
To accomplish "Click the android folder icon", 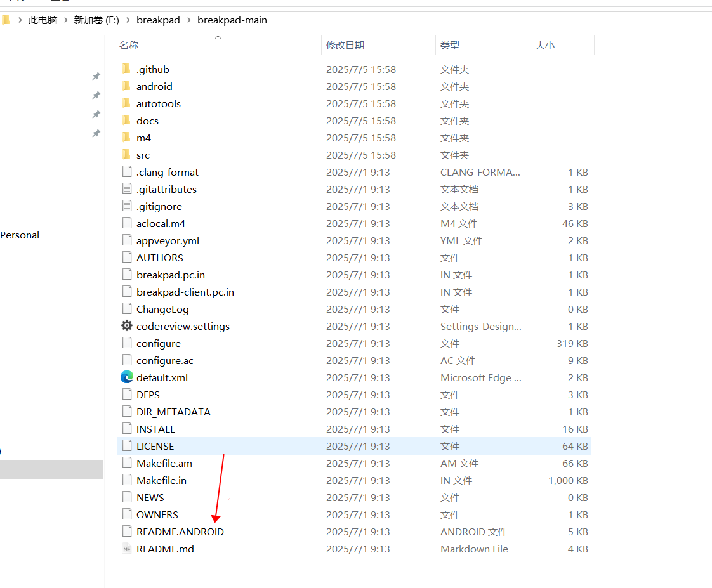I will (x=127, y=86).
